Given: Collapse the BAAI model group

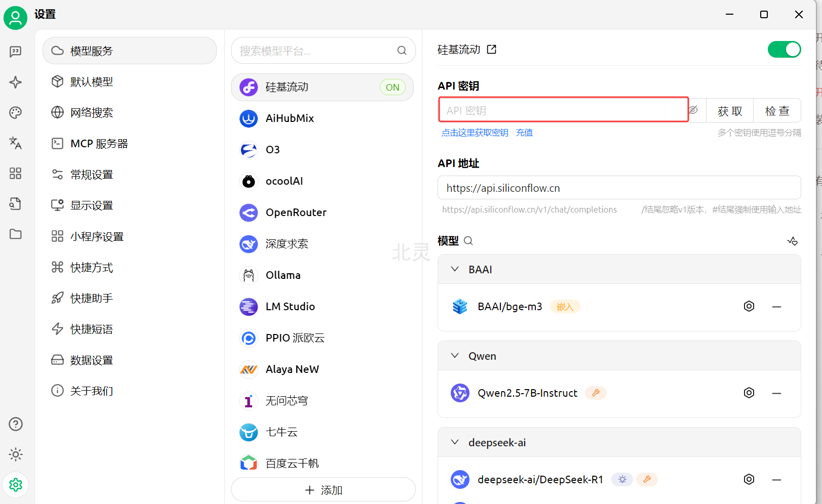Looking at the screenshot, I should click(x=455, y=269).
